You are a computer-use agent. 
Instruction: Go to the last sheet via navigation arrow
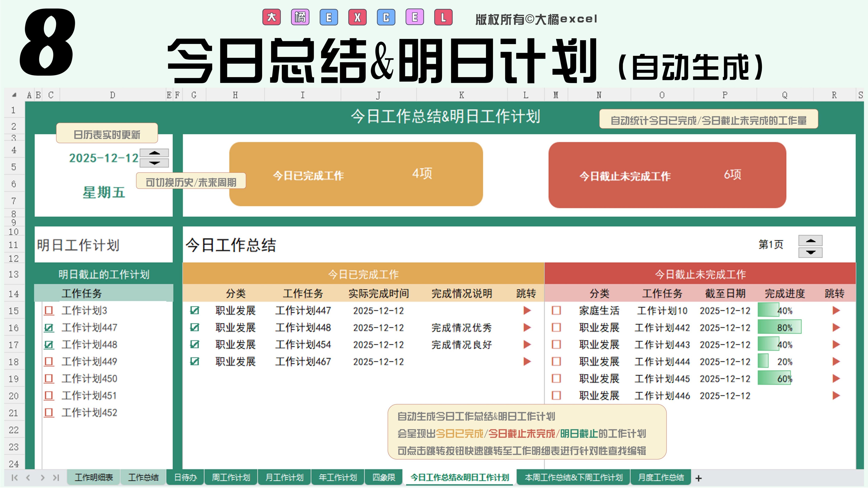click(56, 478)
